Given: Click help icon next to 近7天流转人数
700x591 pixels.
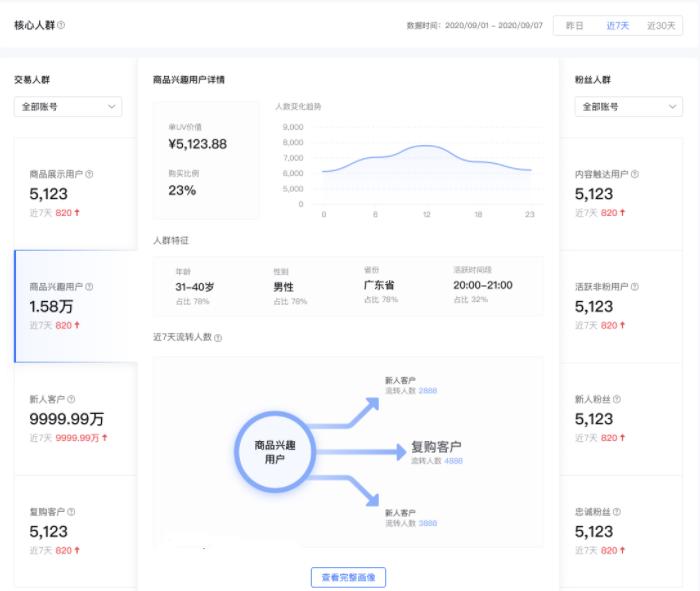Looking at the screenshot, I should pyautogui.click(x=218, y=338).
